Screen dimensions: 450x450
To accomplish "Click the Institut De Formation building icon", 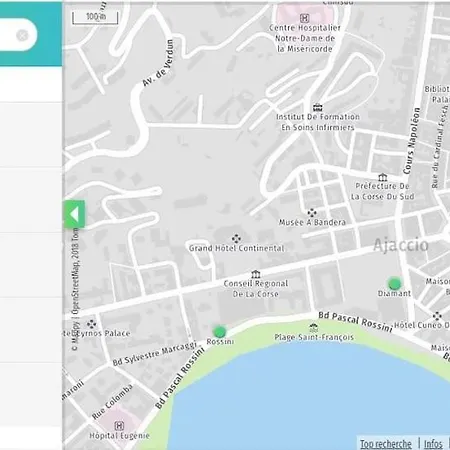I will pyautogui.click(x=318, y=108).
